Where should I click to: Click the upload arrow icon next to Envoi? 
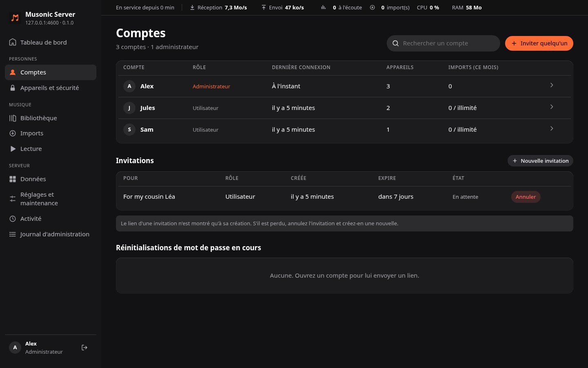click(x=264, y=8)
